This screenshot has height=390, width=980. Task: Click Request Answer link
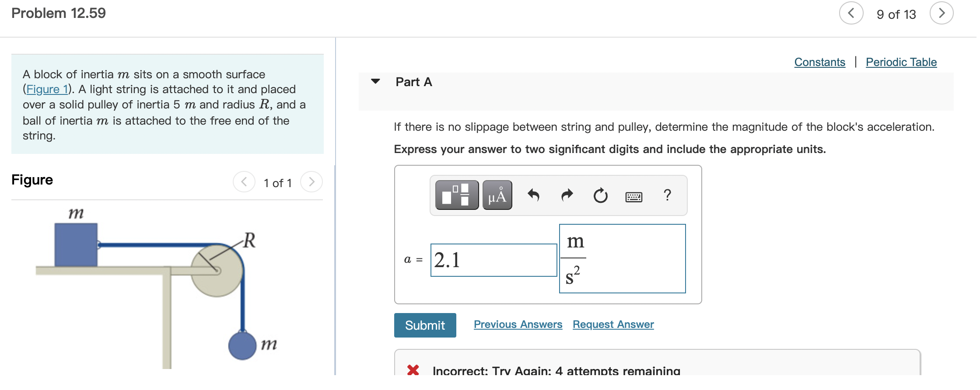point(613,324)
